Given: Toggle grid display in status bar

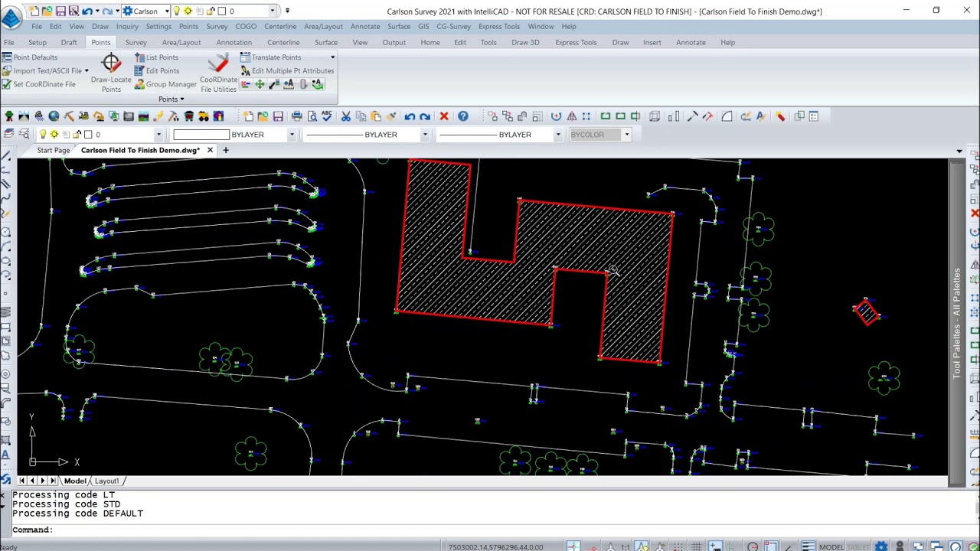Looking at the screenshot, I should (696, 546).
